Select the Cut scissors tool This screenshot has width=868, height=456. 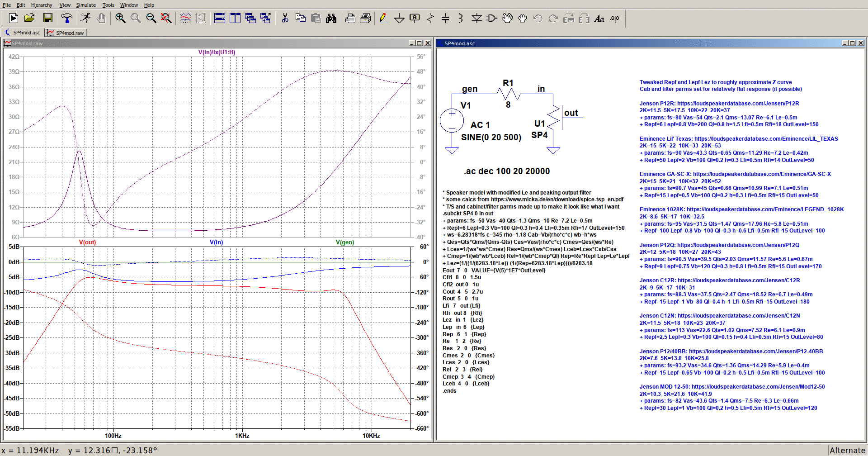285,18
